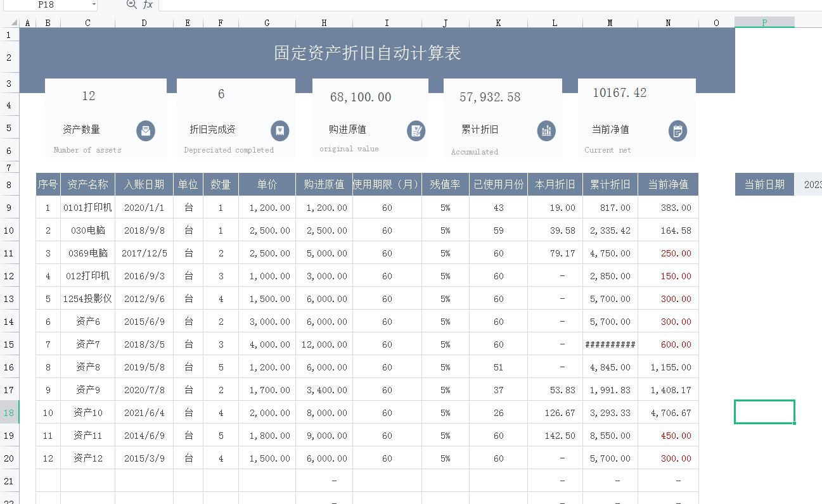This screenshot has width=822, height=504.
Task: Click cell 030电脑
Action: [87, 230]
